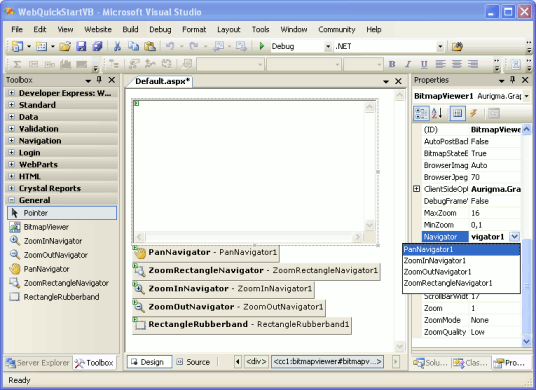536x390 pixels.
Task: Expand the Data toolbox group
Action: (x=12, y=117)
